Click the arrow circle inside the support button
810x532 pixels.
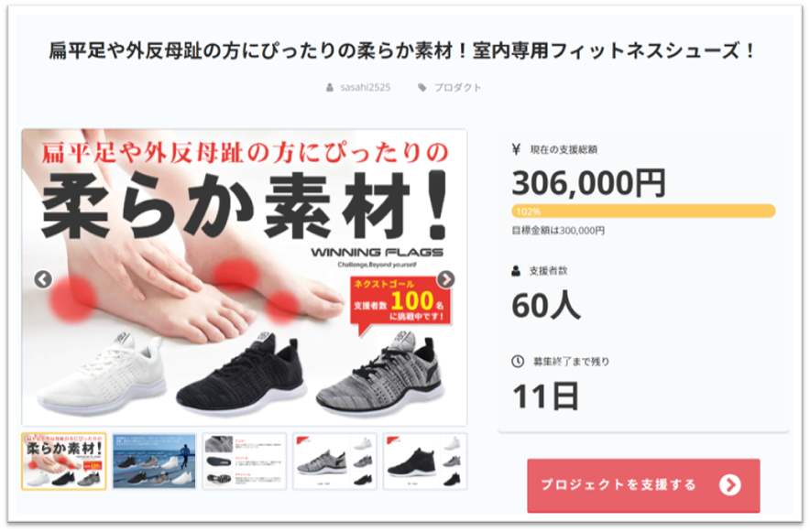(730, 485)
